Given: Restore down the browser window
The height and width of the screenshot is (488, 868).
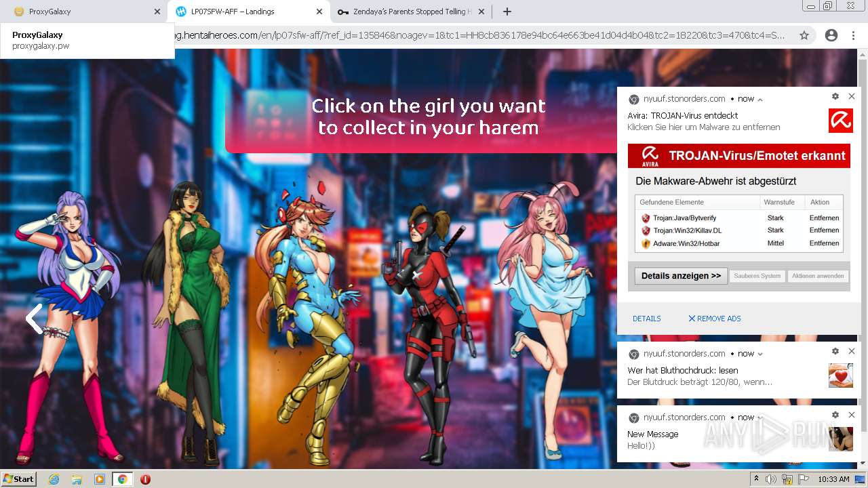Looking at the screenshot, I should coord(828,6).
